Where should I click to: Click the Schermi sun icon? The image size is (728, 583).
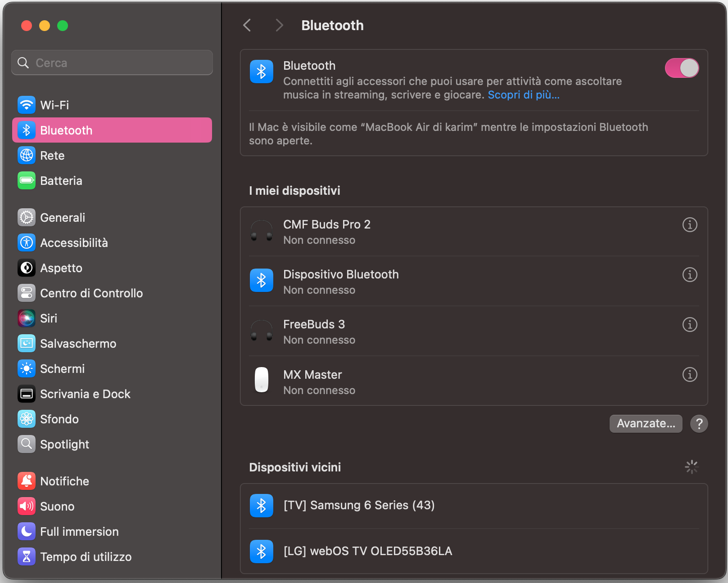pos(27,368)
